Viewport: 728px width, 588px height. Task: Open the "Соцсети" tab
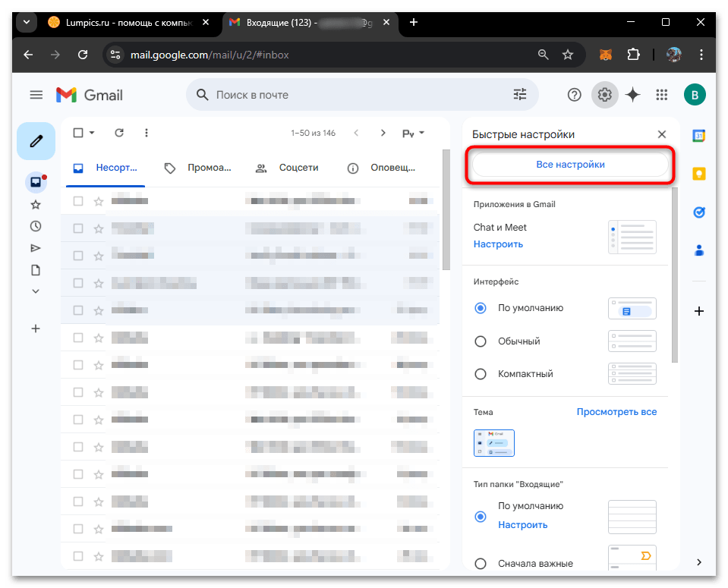(x=288, y=168)
